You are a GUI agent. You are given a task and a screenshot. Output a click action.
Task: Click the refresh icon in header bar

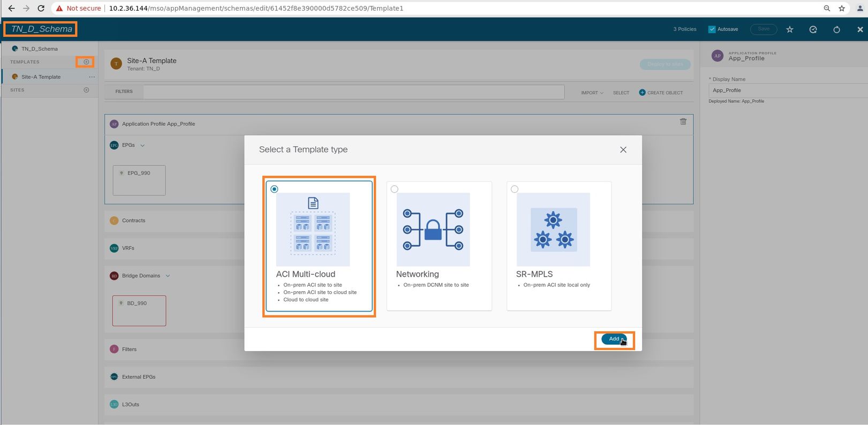coord(836,29)
